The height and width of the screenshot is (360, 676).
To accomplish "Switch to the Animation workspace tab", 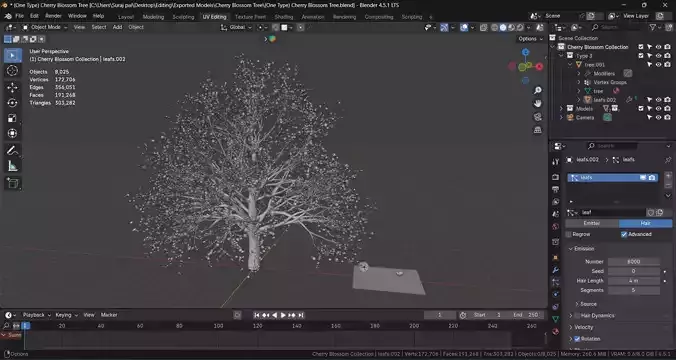I will (313, 17).
